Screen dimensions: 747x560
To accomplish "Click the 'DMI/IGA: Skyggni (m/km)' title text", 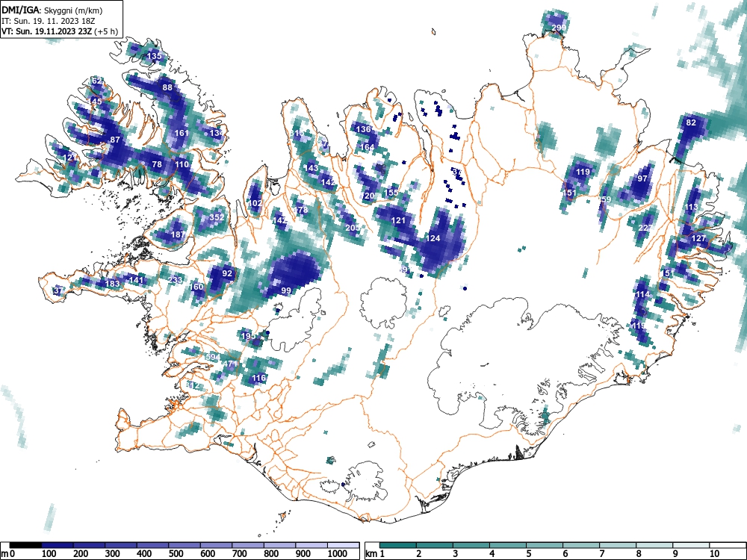I will click(52, 10).
